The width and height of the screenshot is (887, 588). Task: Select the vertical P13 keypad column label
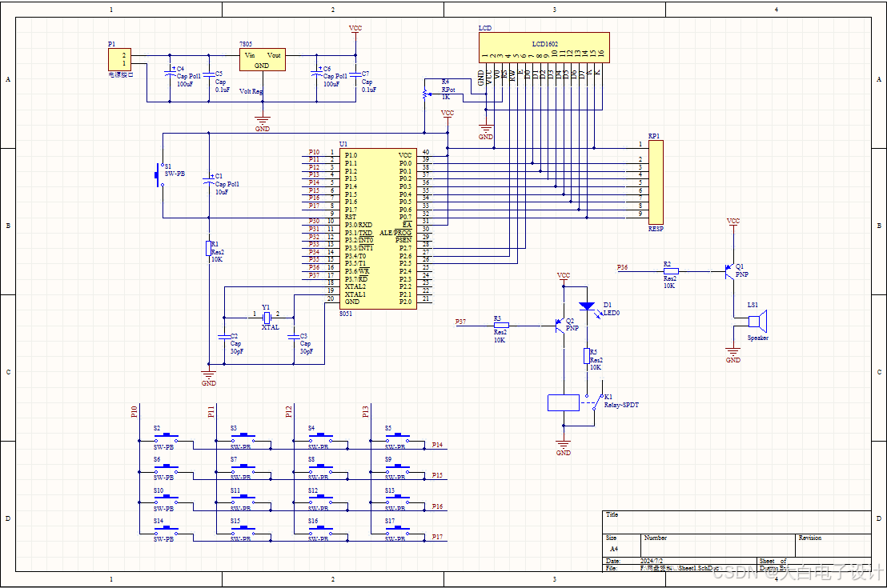[365, 411]
